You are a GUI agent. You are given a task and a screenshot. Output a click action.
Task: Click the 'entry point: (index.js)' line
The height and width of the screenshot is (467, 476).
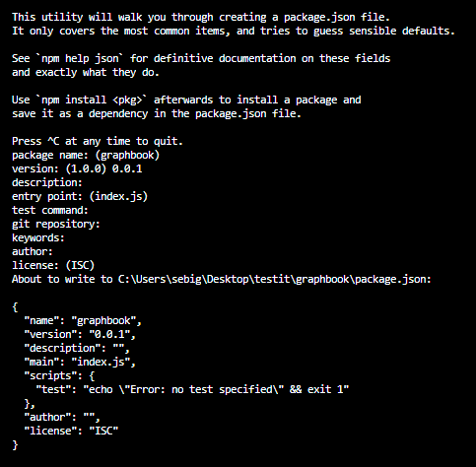[80, 196]
